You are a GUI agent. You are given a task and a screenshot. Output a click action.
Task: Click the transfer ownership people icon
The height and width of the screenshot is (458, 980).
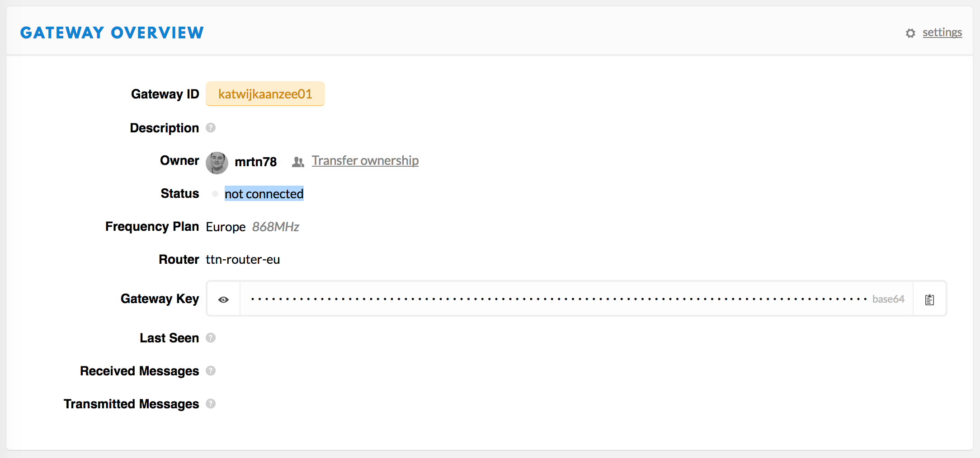coord(298,162)
